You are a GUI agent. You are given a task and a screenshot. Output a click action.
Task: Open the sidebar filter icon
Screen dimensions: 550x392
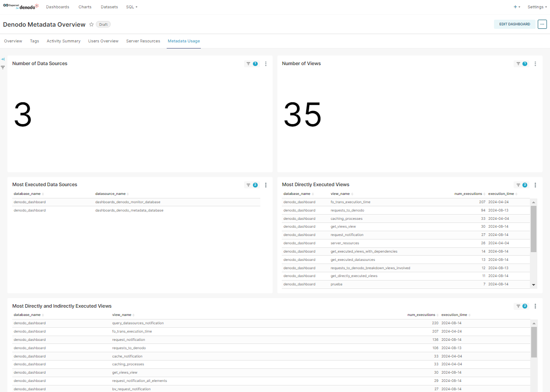[x=3, y=68]
